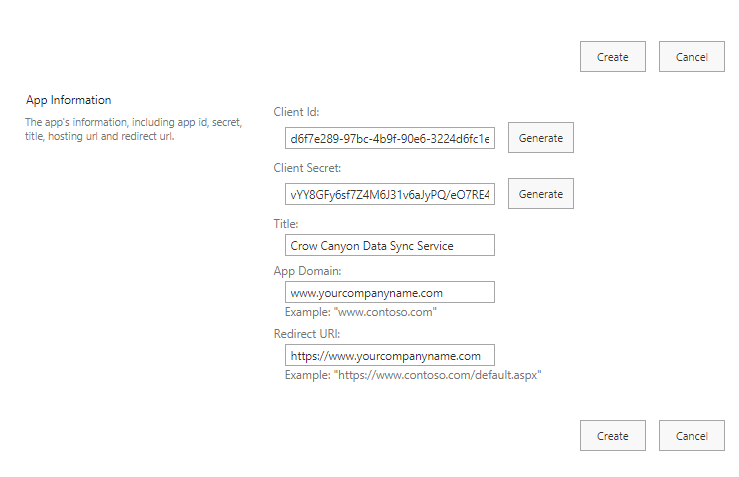Click the "Redirect URI:" label
The width and height of the screenshot is (739, 477).
click(x=307, y=333)
